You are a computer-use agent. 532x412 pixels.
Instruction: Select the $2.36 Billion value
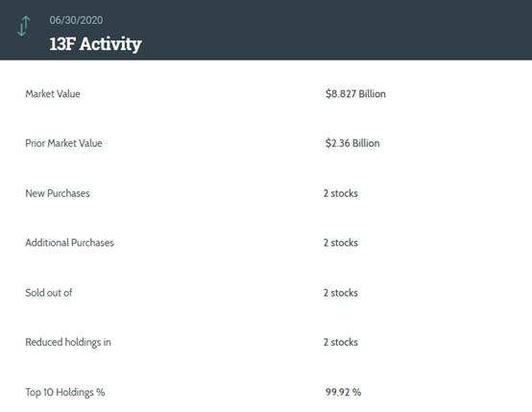click(352, 143)
